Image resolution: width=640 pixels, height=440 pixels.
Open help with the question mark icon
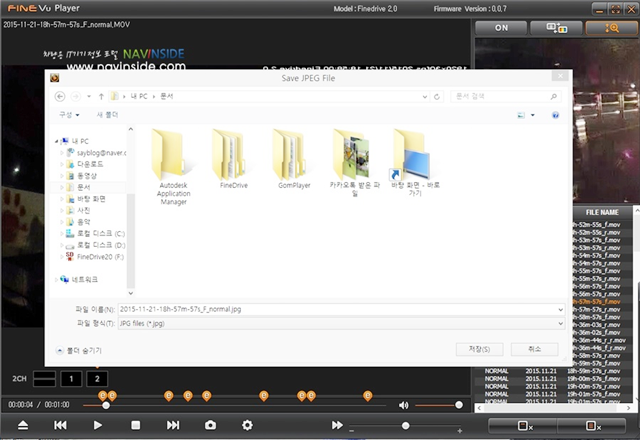click(x=555, y=115)
